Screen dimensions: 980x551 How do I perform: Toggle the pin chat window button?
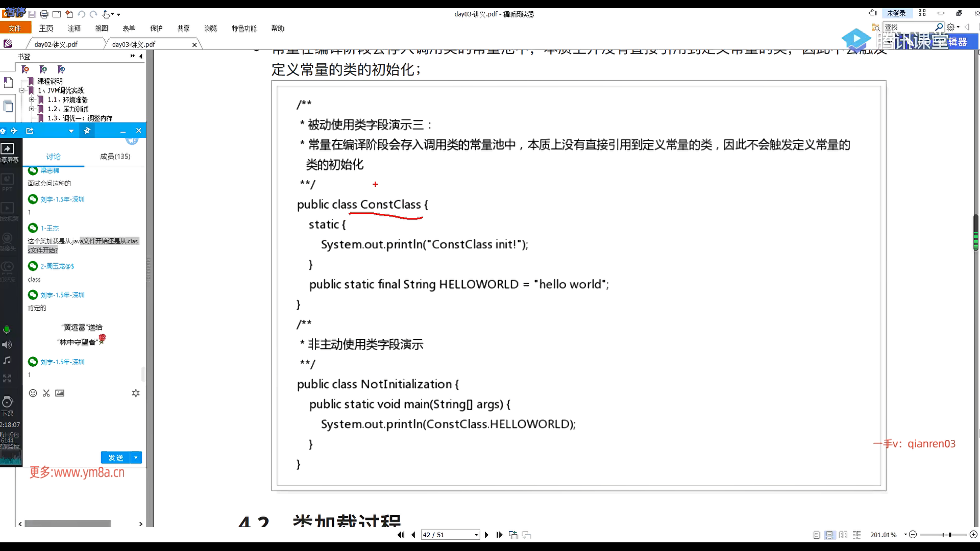pos(87,131)
